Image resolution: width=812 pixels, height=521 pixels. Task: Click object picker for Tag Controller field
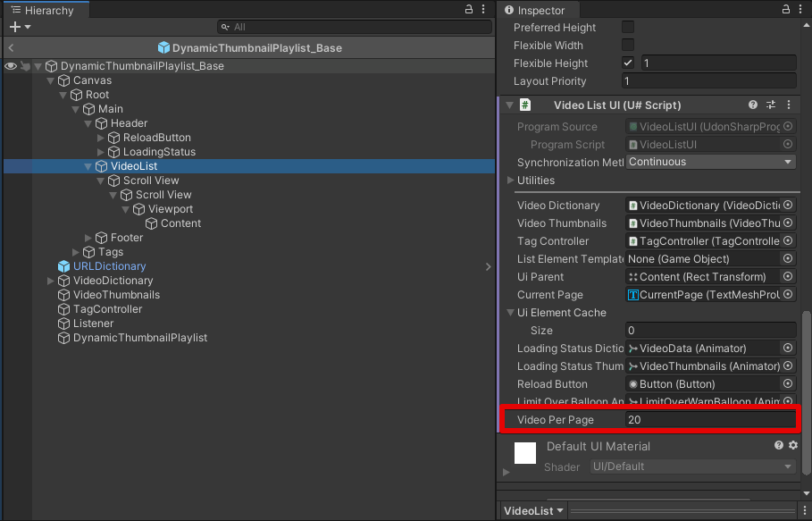[x=788, y=241]
